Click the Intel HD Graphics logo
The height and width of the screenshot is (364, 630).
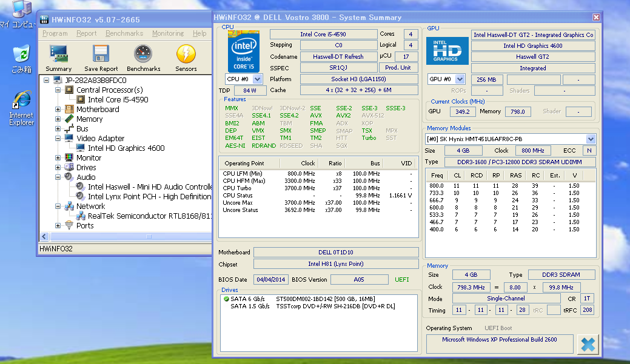(447, 51)
